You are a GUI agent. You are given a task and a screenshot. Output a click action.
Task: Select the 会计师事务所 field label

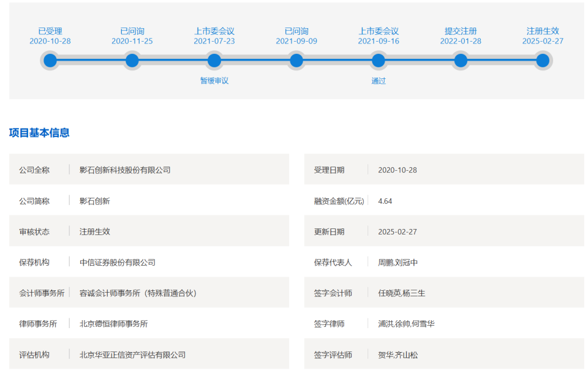[x=42, y=293]
